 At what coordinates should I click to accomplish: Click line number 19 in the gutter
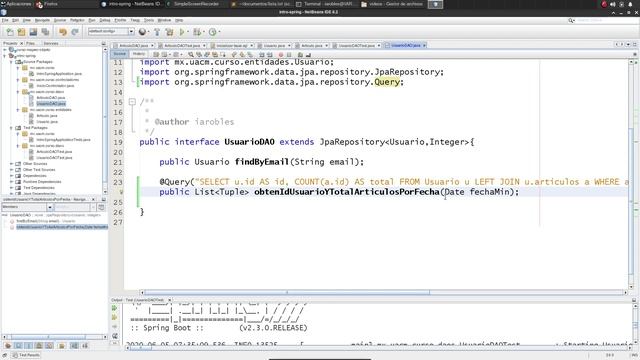coord(118,142)
